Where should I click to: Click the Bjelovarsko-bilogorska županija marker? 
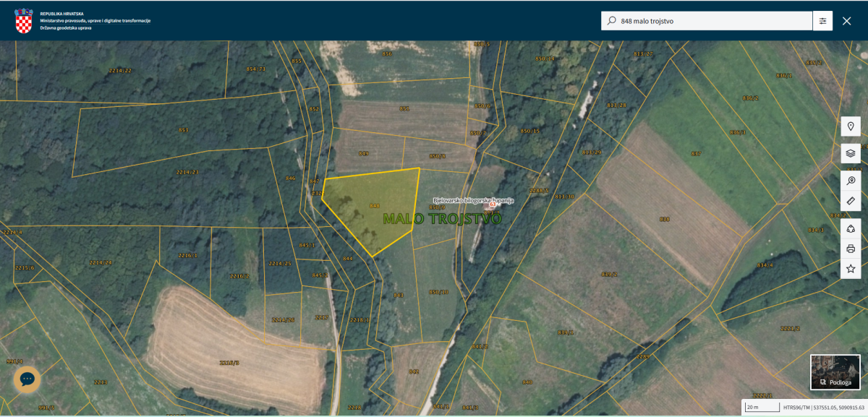pos(493,205)
